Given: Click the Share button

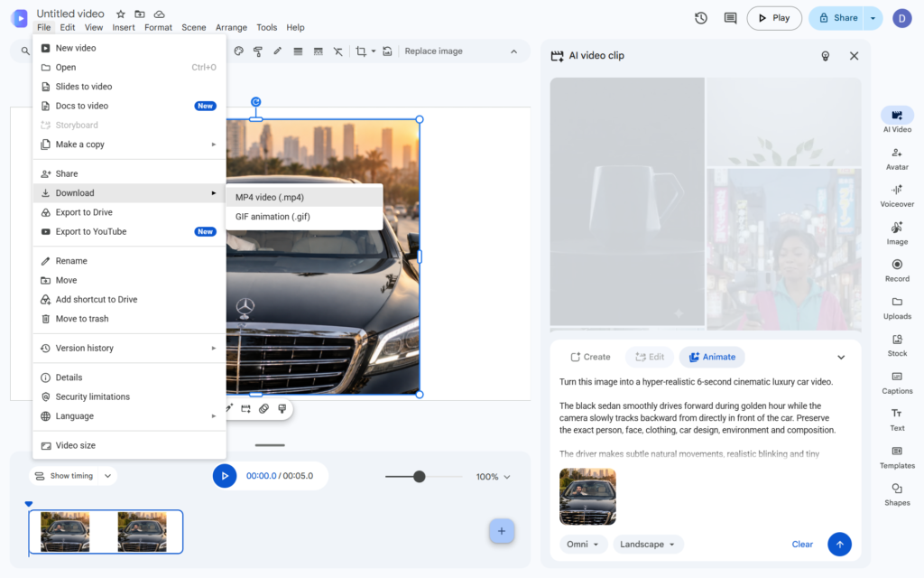Looking at the screenshot, I should click(x=836, y=18).
